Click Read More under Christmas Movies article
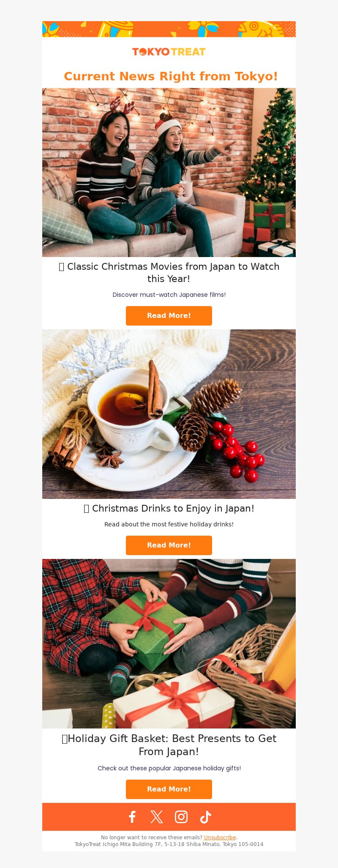Screen dimensions: 338x868 point(169,316)
